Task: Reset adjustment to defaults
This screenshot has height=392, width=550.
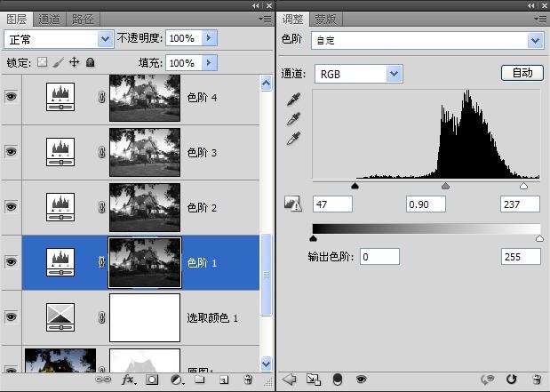Action: (512, 379)
